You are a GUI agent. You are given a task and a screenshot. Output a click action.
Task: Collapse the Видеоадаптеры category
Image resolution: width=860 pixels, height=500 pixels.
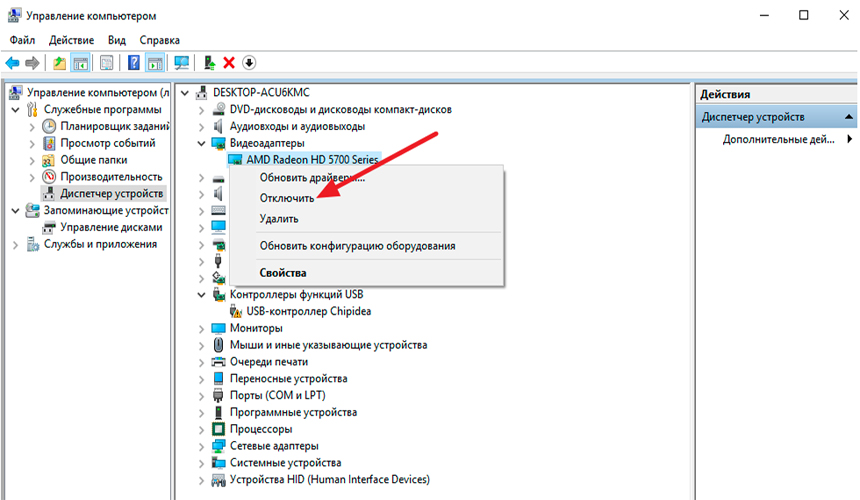[x=201, y=144]
